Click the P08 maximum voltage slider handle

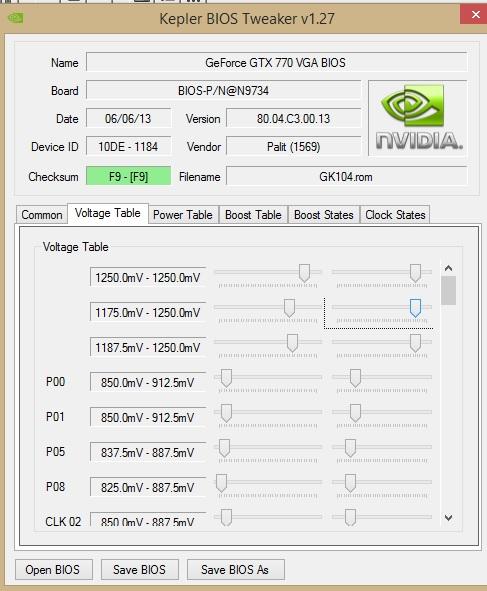tap(350, 483)
